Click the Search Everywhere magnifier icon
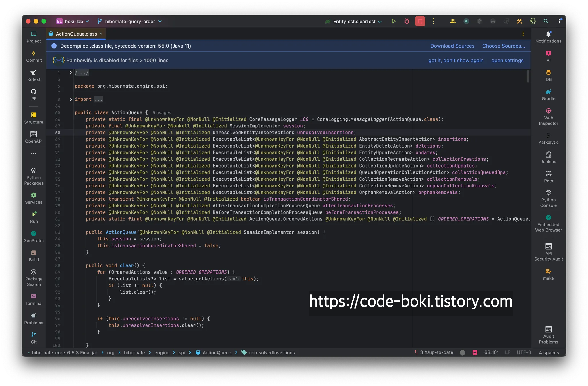This screenshot has height=386, width=588. click(546, 21)
